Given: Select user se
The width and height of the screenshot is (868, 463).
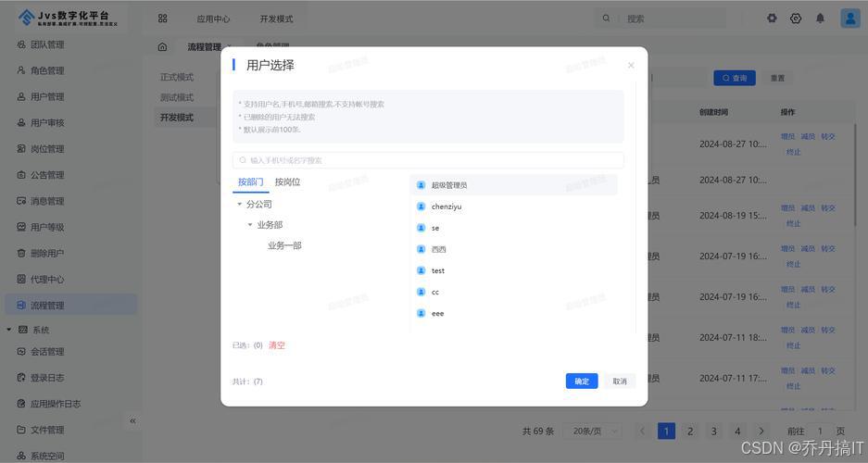Looking at the screenshot, I should [514, 228].
